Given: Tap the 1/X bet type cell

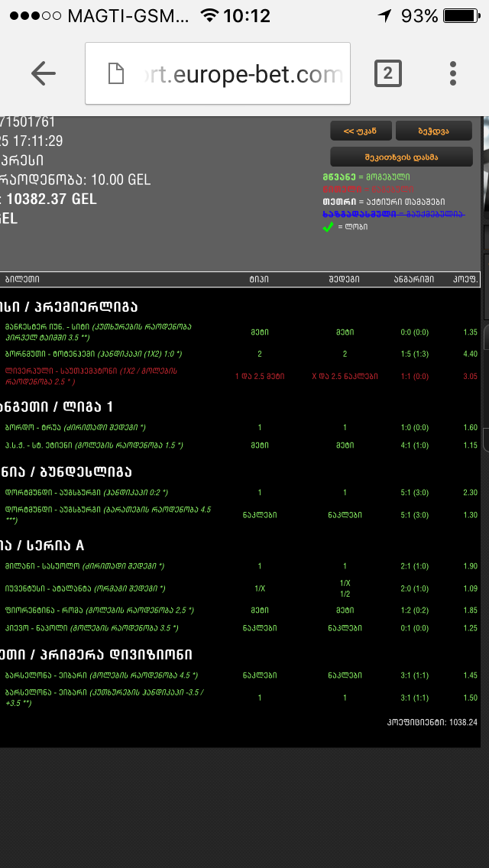Looking at the screenshot, I should point(259,588).
